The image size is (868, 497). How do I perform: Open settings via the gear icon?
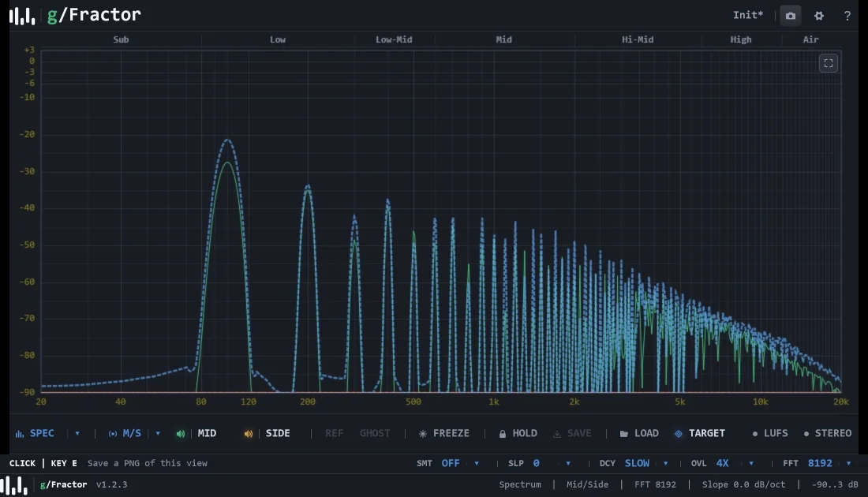(x=819, y=16)
